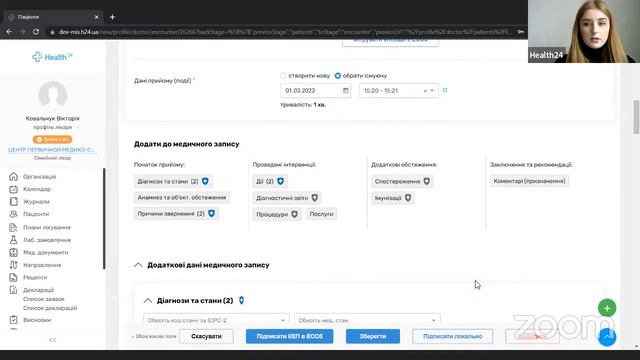Select створити нову radio option
The image size is (640, 360).
(x=283, y=76)
